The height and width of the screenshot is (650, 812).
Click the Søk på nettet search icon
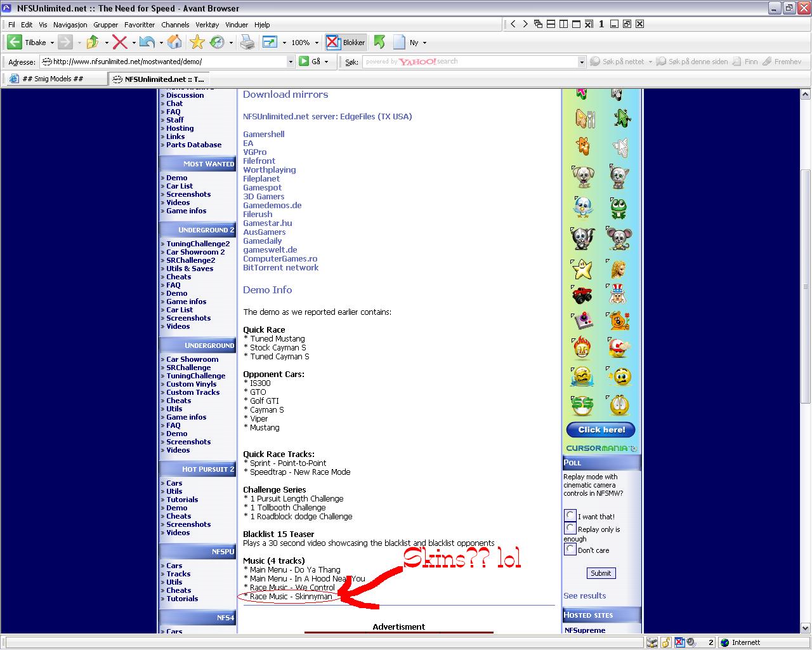click(x=595, y=62)
